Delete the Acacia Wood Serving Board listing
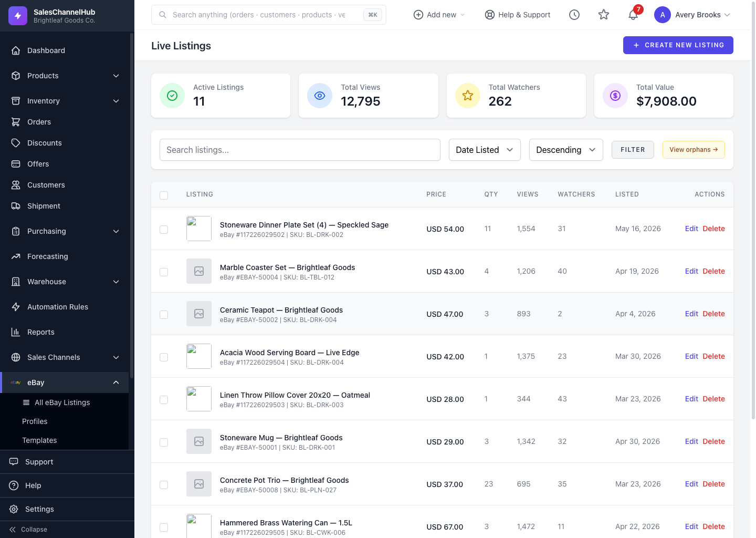The width and height of the screenshot is (756, 538). pos(713,356)
